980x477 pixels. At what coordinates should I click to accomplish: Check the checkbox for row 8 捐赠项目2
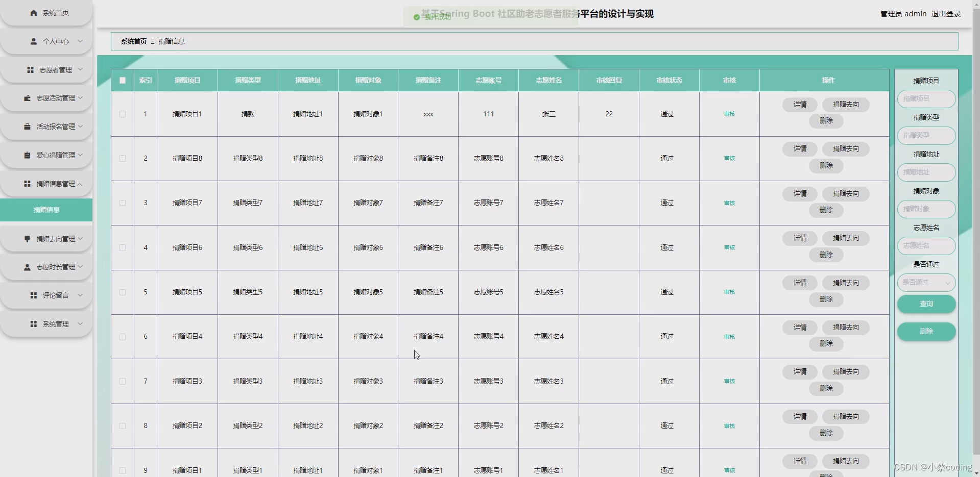123,425
